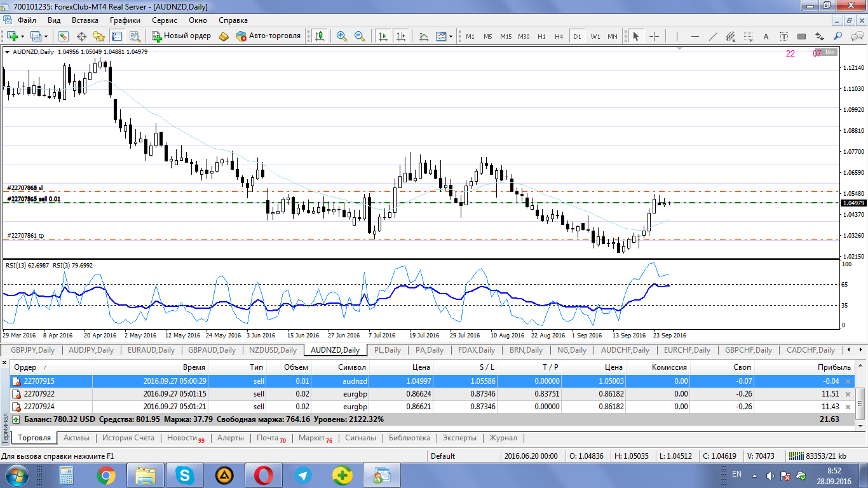
Task: Toggle the Market Watch window icon
Action: pyautogui.click(x=64, y=36)
